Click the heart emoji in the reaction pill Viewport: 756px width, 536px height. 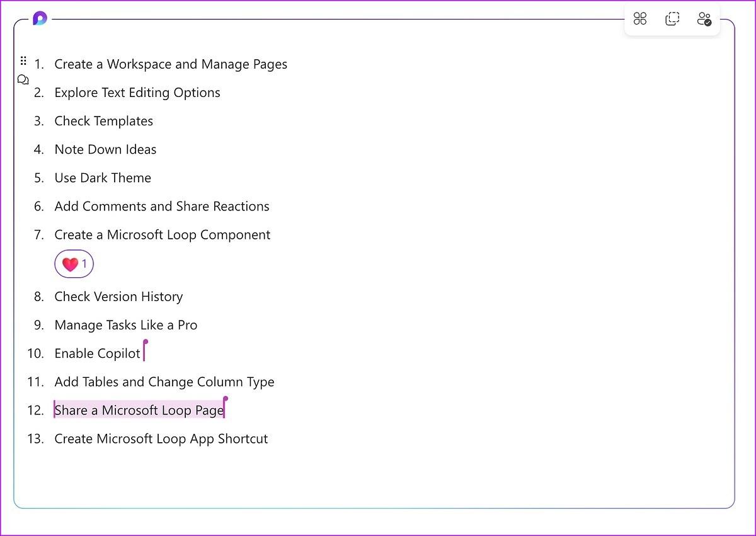click(69, 265)
